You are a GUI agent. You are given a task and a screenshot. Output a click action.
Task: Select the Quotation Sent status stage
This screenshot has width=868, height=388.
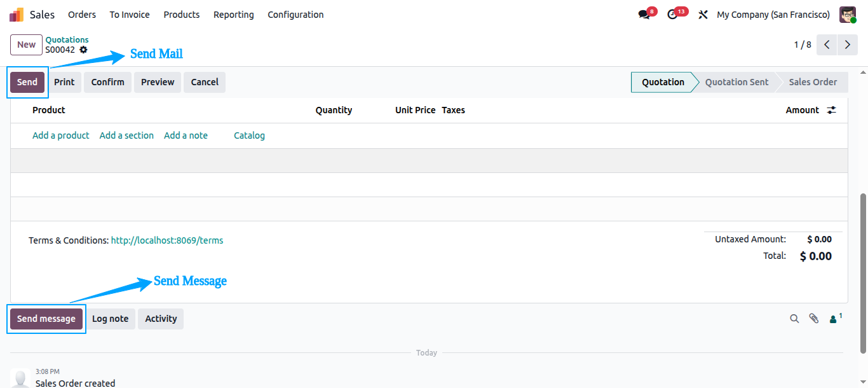click(736, 82)
